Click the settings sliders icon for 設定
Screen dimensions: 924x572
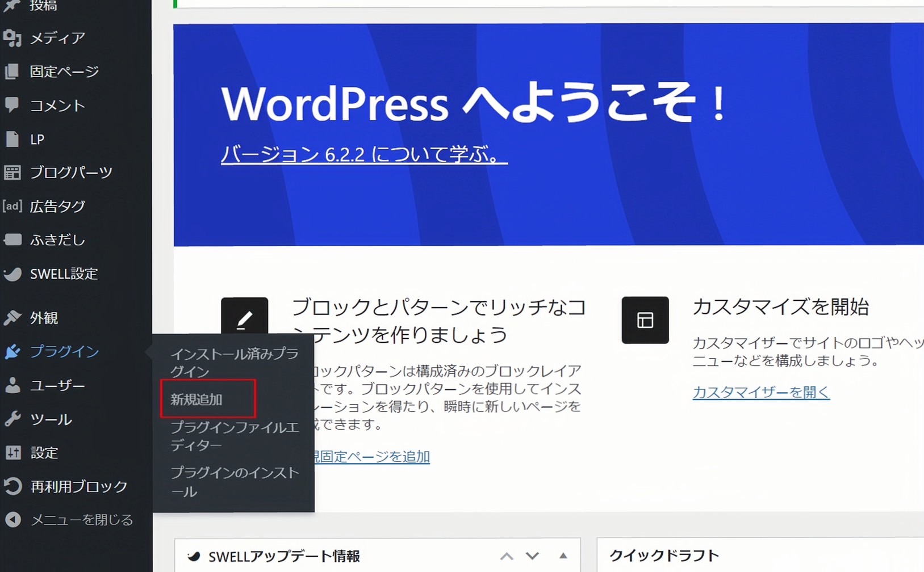[x=12, y=452]
